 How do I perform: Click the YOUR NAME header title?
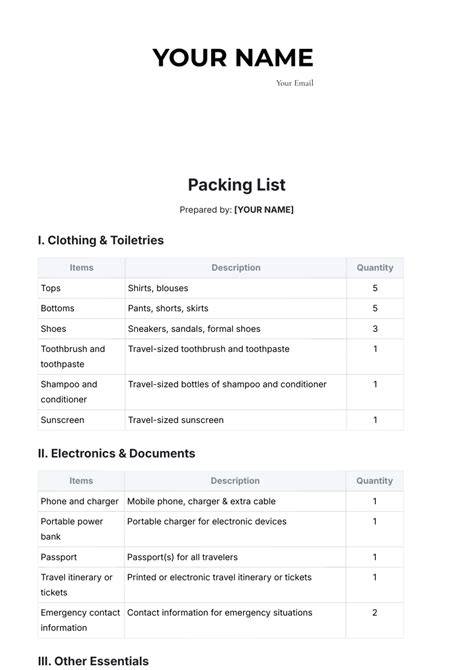tap(233, 58)
